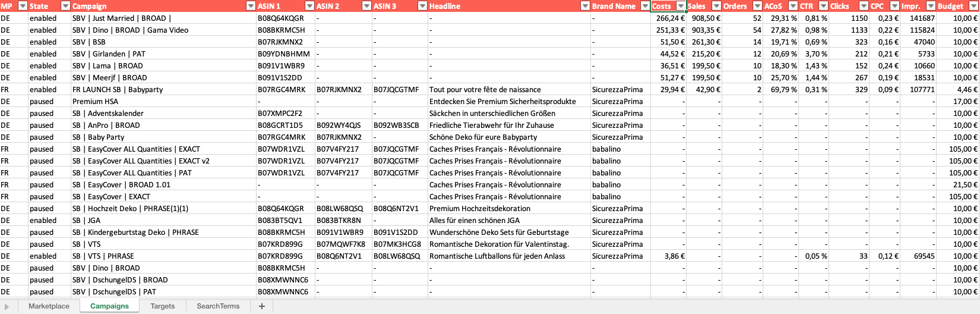980x314 pixels.
Task: Select headline 'Premium Hochzeitsdekoration'
Action: tap(509, 208)
